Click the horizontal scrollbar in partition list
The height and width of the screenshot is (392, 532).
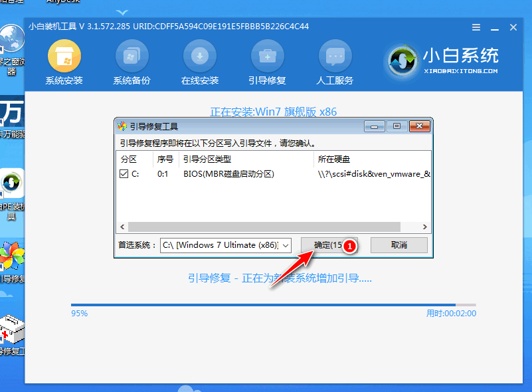point(264,227)
